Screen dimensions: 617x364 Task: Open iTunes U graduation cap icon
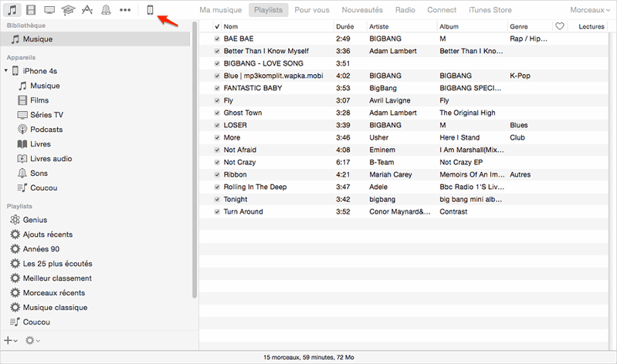[x=68, y=10]
